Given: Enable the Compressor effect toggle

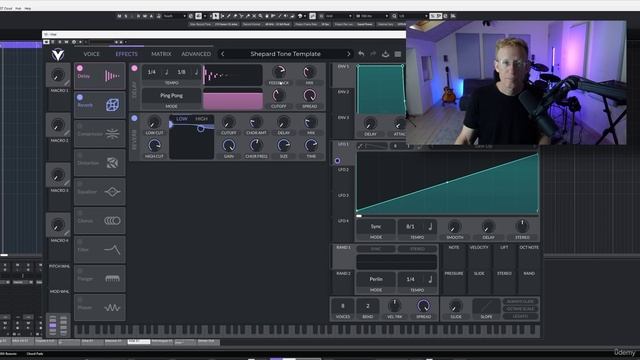Looking at the screenshot, I should [x=80, y=127].
